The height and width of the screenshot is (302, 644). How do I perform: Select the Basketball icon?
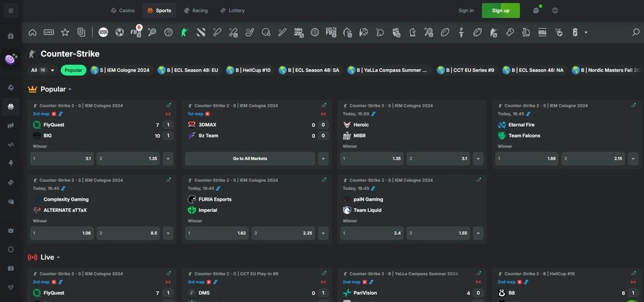168,32
